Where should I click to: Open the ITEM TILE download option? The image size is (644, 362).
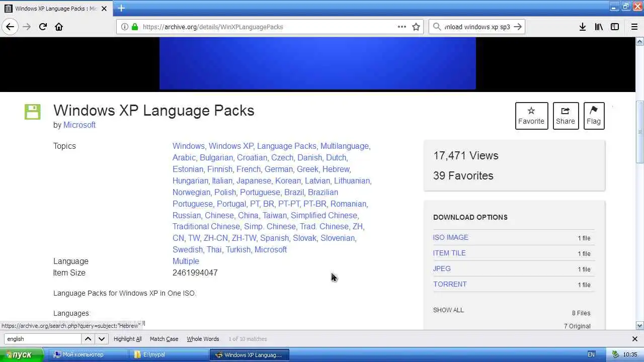449,253
